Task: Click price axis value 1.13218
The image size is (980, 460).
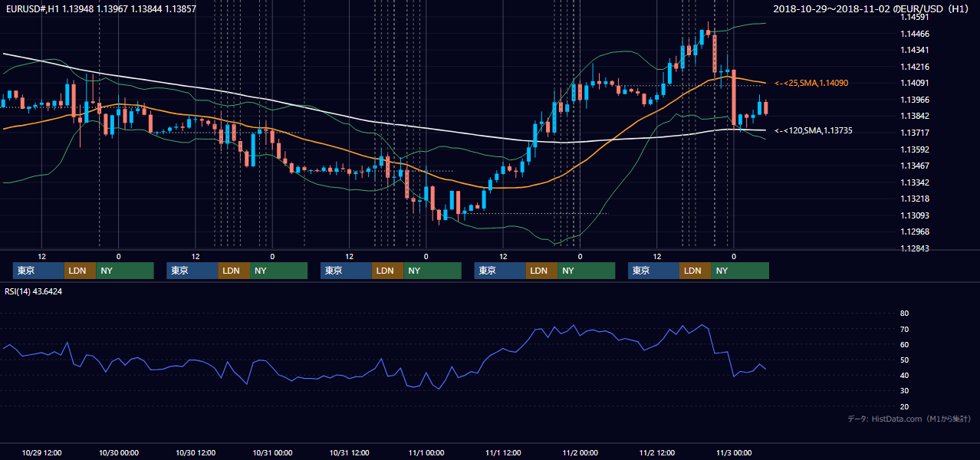Action: (x=915, y=199)
